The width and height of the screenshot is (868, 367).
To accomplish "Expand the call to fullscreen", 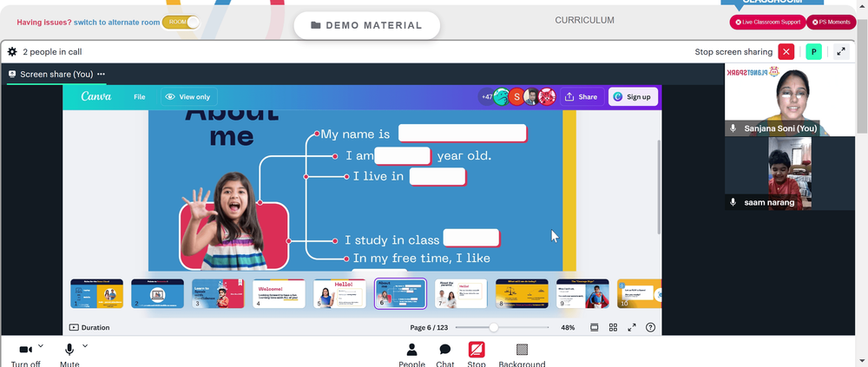I will (841, 52).
